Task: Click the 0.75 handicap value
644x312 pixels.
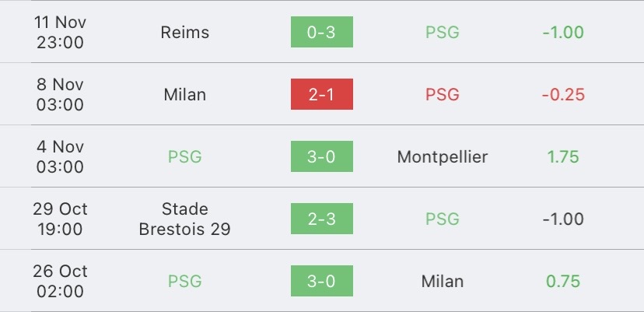Action: point(563,281)
